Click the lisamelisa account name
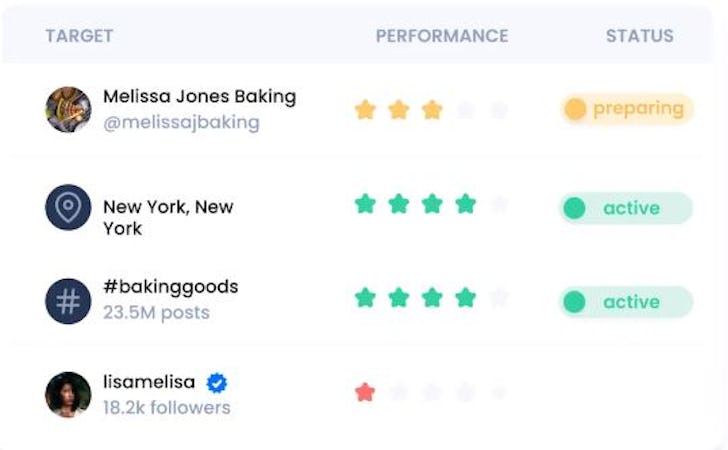Image resolution: width=728 pixels, height=450 pixels. coord(149,382)
